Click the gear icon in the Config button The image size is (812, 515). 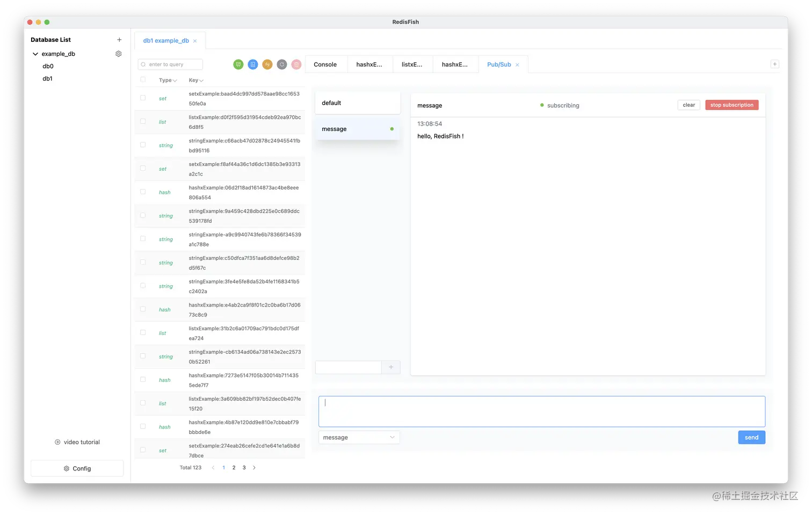[x=67, y=469]
